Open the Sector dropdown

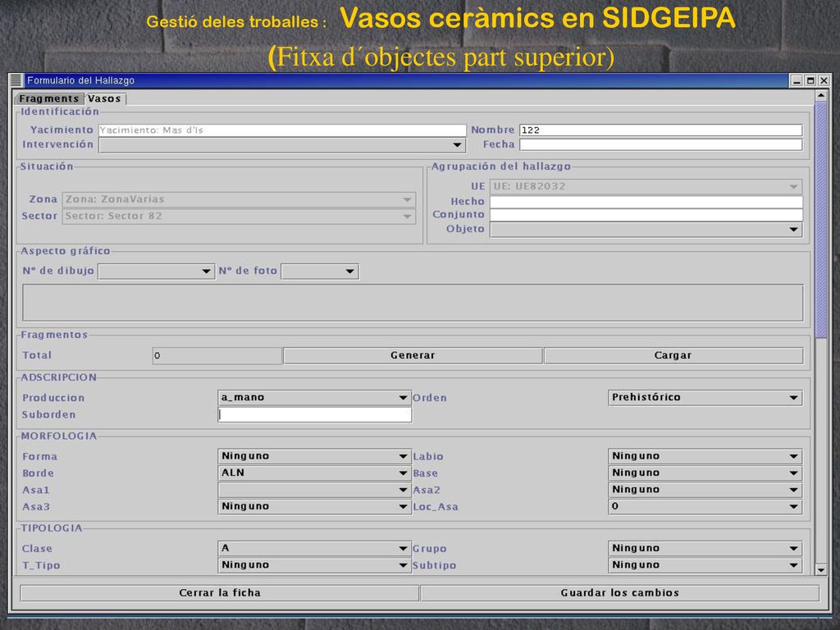click(239, 217)
